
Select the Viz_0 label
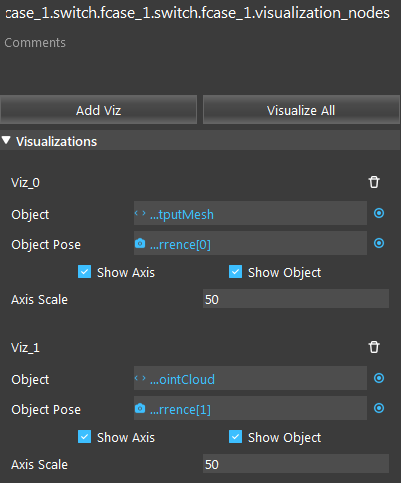coord(25,183)
